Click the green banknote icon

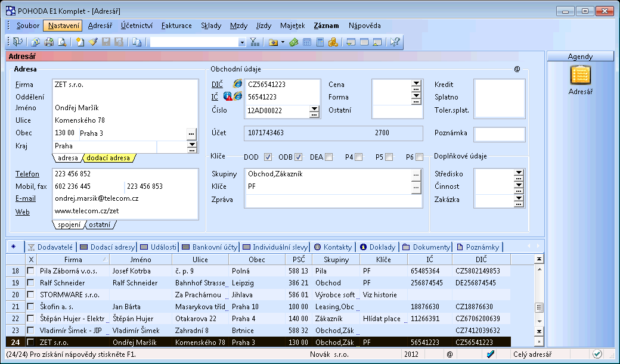pyautogui.click(x=294, y=42)
